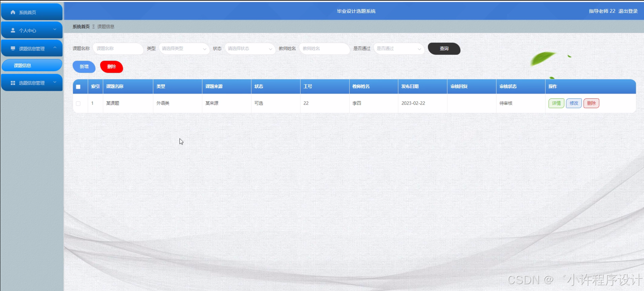Click 系统首页 in the breadcrumb
Viewport: 644px width, 291px height.
81,26
